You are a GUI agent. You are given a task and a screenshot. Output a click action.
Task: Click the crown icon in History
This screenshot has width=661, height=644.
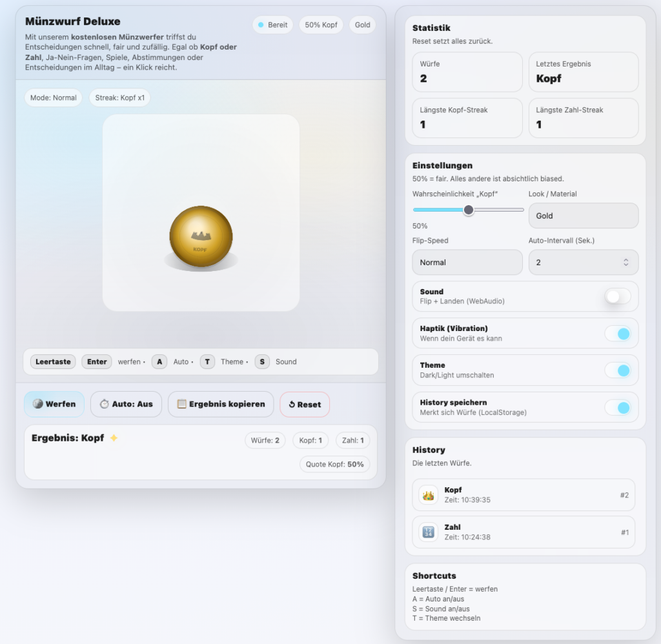(x=428, y=495)
